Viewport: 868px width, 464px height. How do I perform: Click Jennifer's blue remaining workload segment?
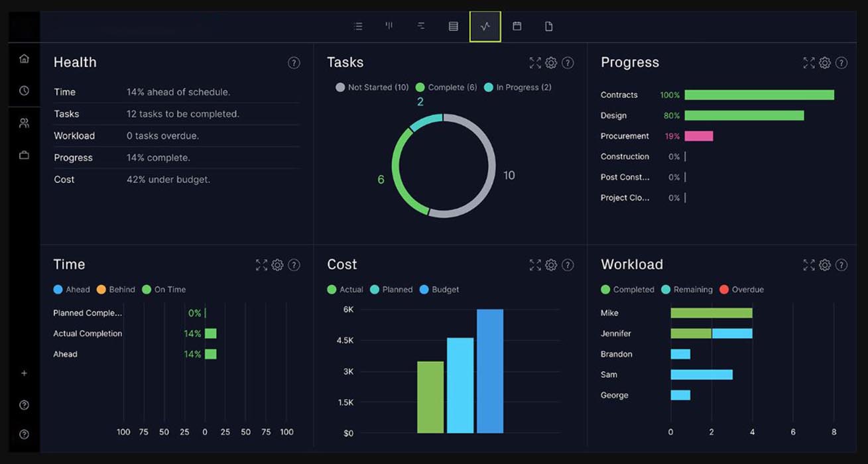point(732,333)
